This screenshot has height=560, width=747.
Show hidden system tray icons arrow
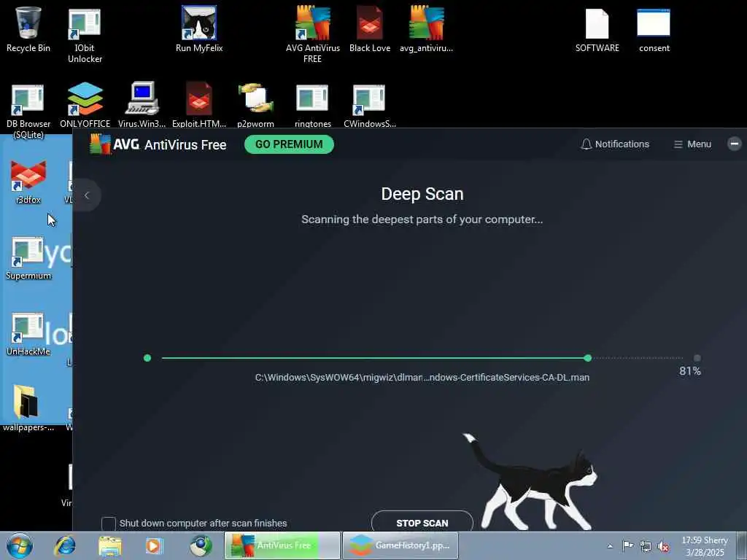click(610, 546)
